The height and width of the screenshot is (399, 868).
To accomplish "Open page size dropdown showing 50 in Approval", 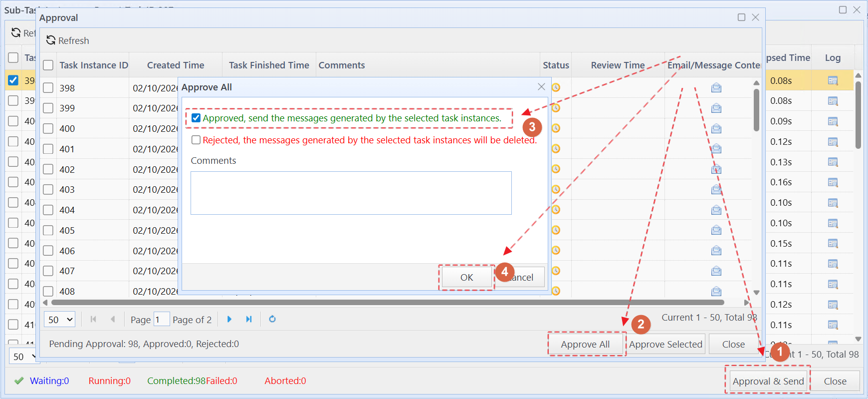I will [x=59, y=320].
